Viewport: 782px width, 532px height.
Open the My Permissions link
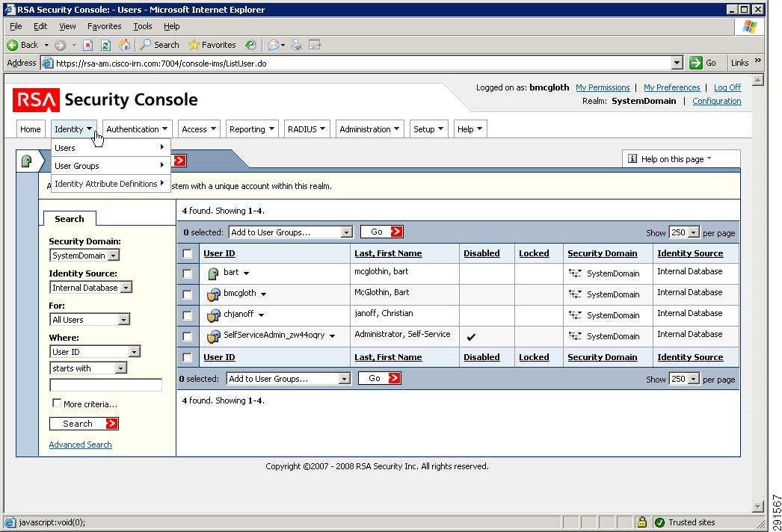click(x=603, y=87)
